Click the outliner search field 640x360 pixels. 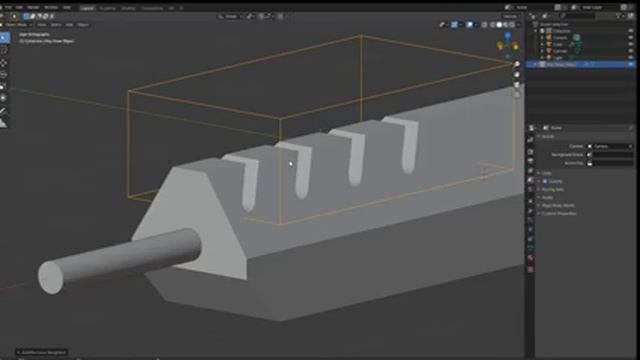[x=577, y=16]
